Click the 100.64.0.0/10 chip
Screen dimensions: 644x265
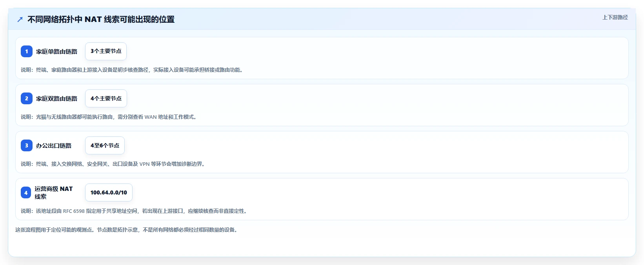(x=109, y=192)
